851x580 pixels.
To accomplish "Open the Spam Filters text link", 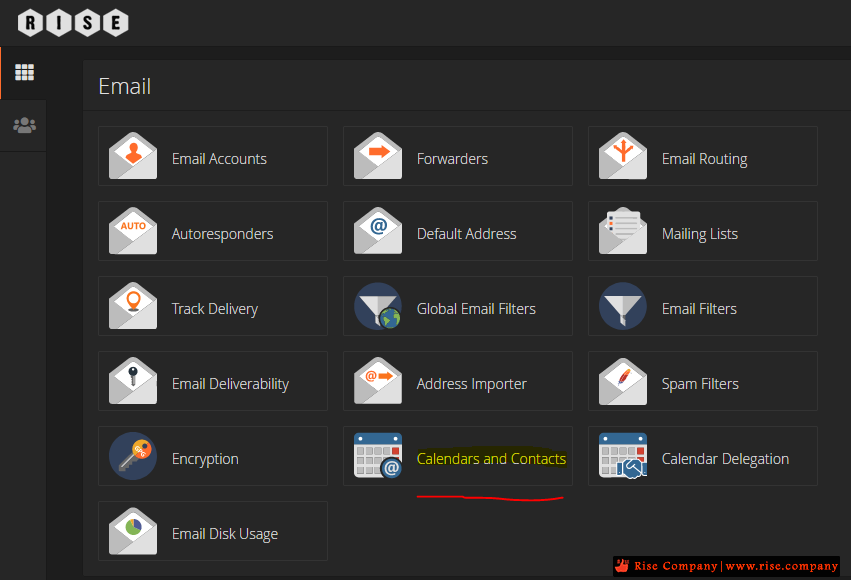I will coord(700,384).
